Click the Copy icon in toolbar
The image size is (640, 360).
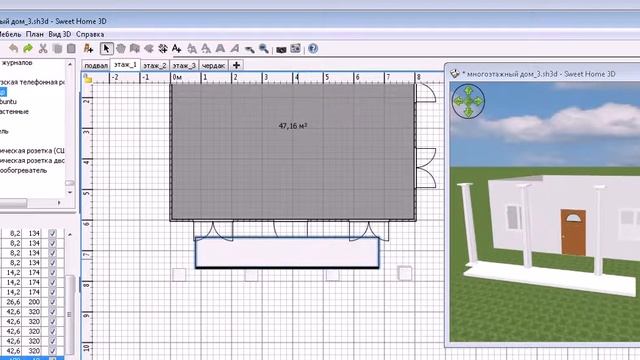click(57, 49)
